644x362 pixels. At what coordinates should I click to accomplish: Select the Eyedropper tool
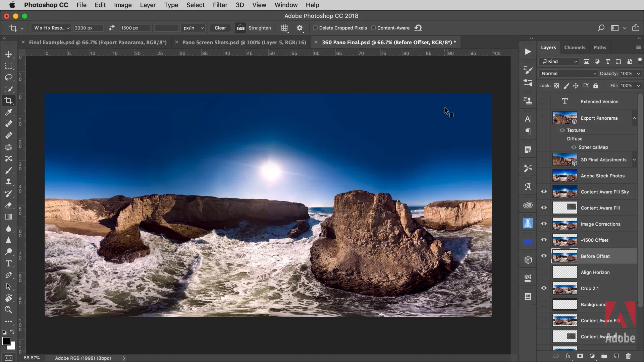(x=8, y=112)
